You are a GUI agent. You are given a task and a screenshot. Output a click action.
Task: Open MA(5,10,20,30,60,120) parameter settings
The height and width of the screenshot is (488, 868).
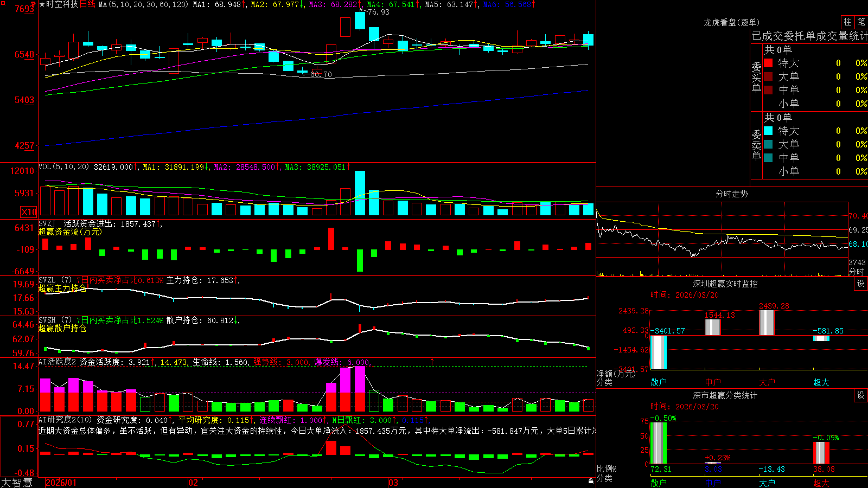(143, 4)
